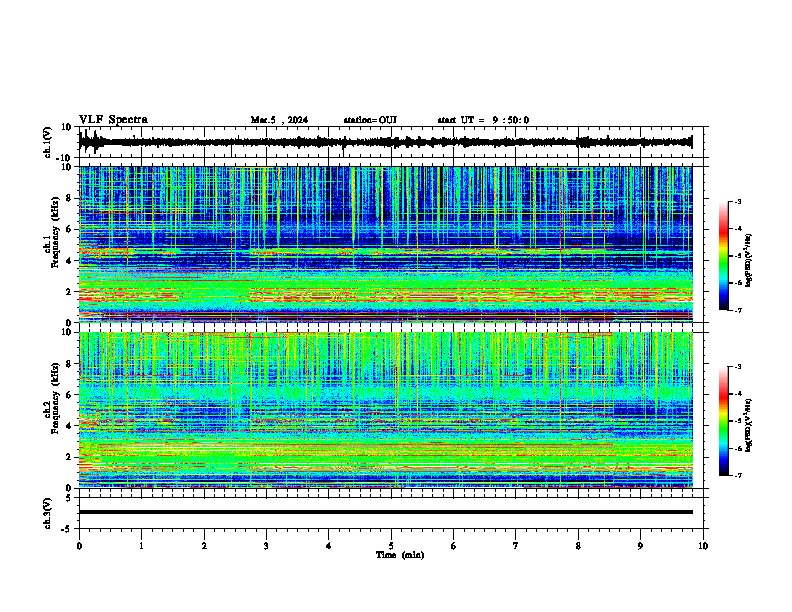The image size is (792, 612).
Task: Click the "station=OUI" label
Action: point(370,120)
